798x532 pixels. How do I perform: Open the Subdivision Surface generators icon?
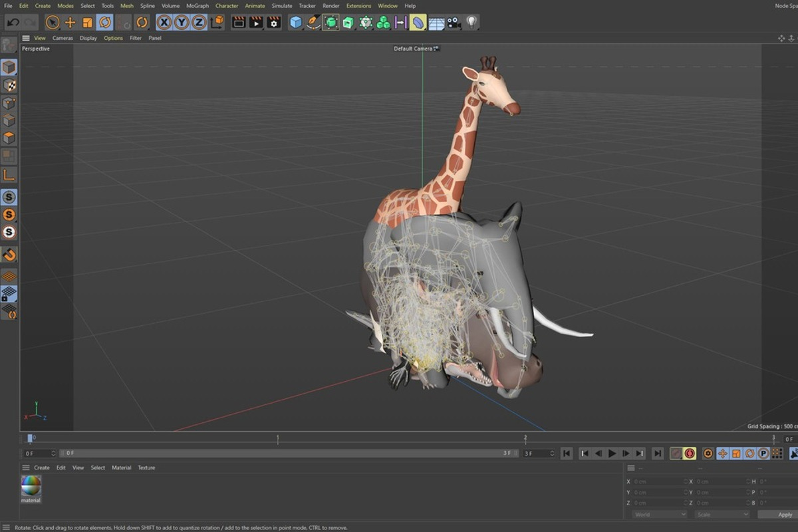coord(331,22)
